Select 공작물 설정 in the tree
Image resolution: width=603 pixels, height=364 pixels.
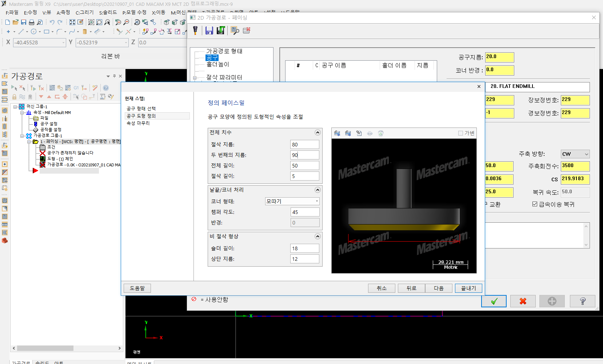pyautogui.click(x=51, y=130)
